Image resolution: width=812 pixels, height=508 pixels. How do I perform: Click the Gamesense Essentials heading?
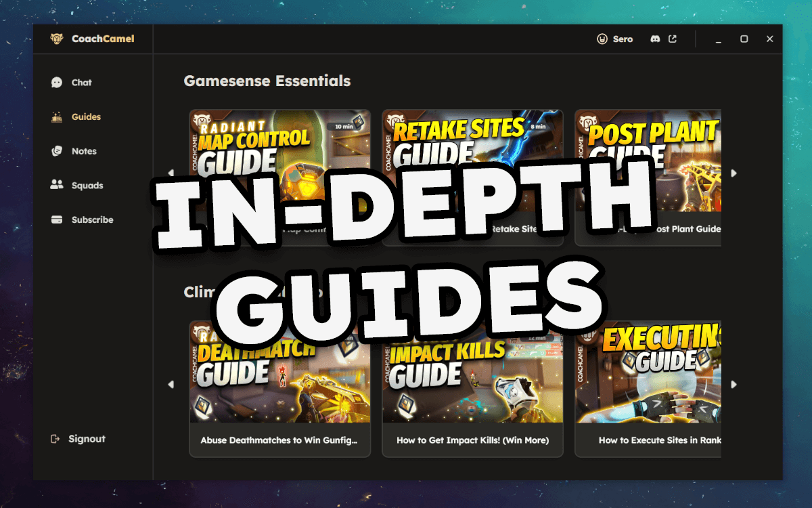[267, 81]
